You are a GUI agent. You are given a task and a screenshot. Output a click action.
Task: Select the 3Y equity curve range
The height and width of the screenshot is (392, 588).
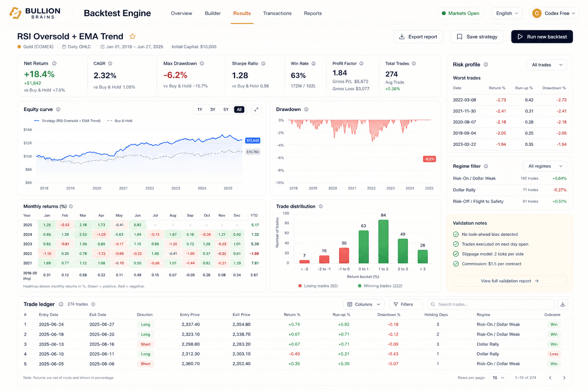(213, 109)
